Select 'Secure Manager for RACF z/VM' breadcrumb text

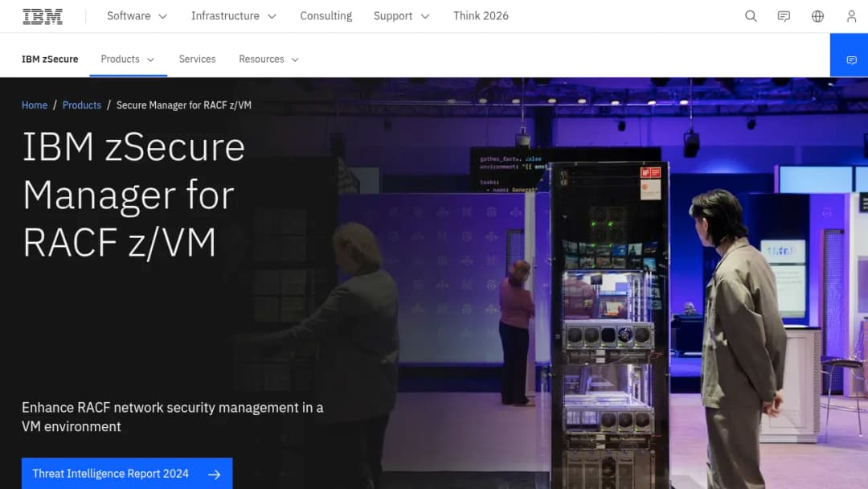184,105
